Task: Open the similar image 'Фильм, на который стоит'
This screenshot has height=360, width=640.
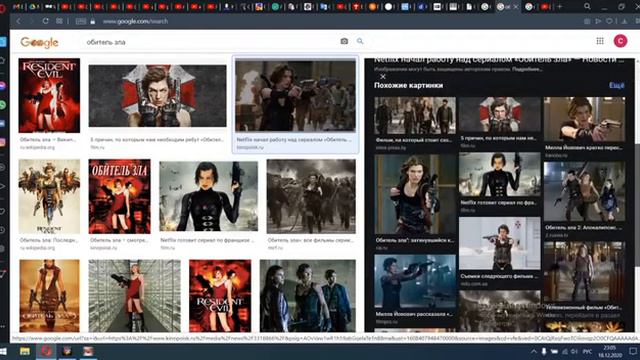Action: tap(415, 116)
